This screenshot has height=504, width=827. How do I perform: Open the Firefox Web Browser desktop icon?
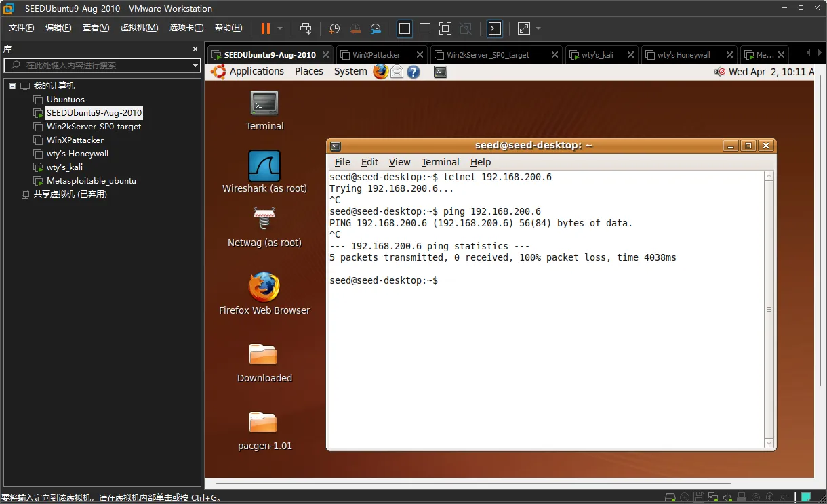(264, 293)
